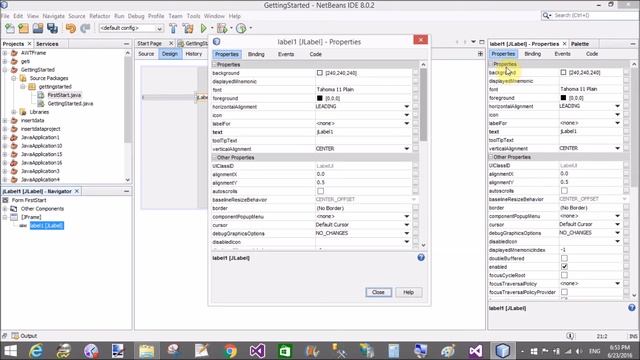Click the Debug Project toolbar icon

pos(222,28)
